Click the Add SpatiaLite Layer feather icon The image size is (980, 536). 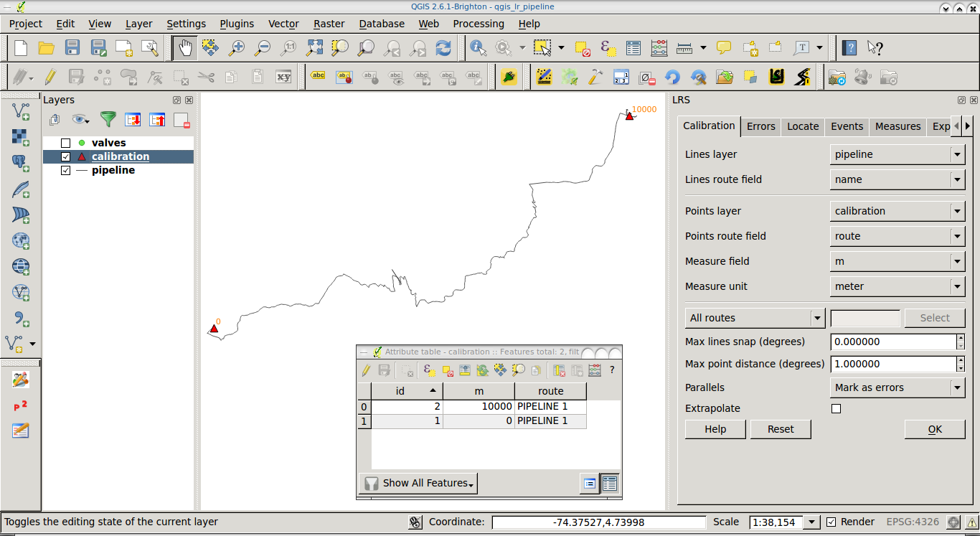[x=21, y=189]
